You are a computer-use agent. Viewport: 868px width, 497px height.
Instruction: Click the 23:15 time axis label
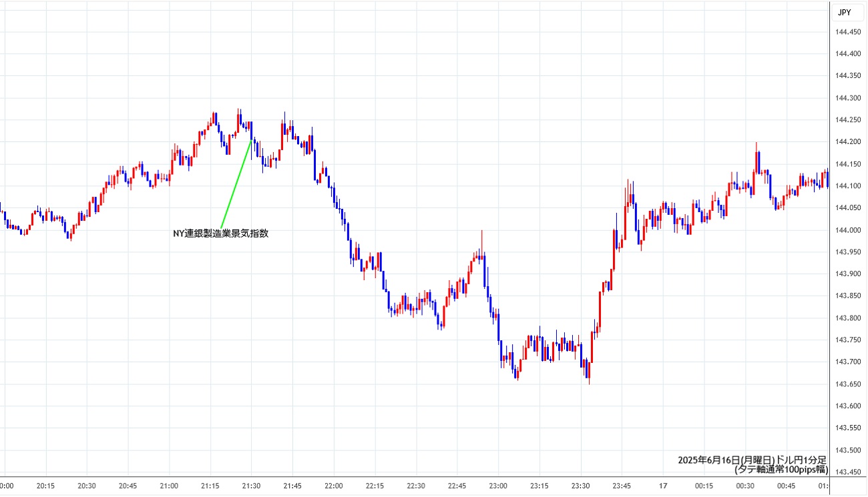pos(539,486)
